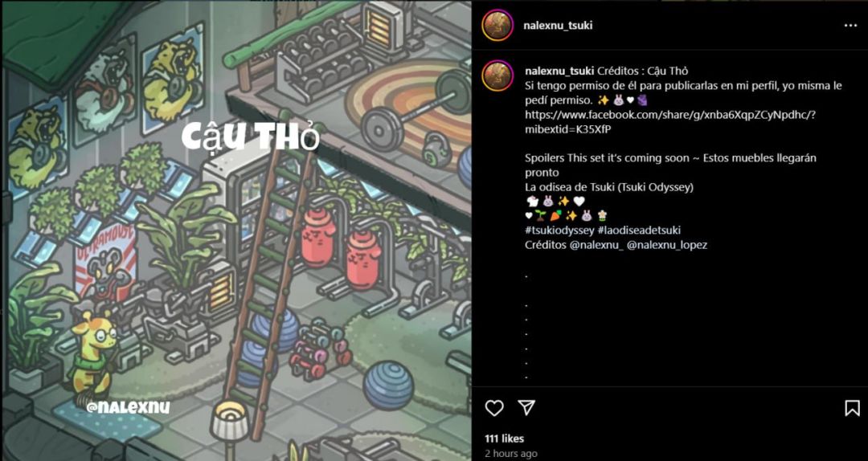
Task: Open the nalexnu_tsuki profile picture in the header
Action: click(x=497, y=25)
